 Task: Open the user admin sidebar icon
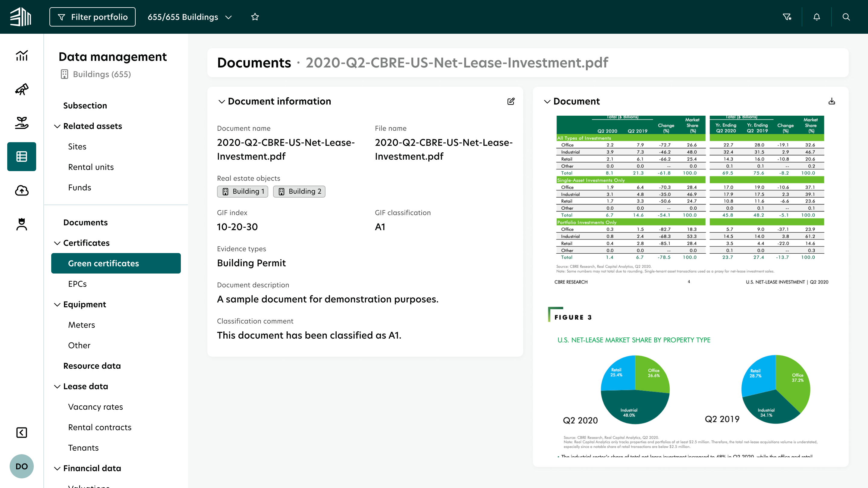point(22,224)
